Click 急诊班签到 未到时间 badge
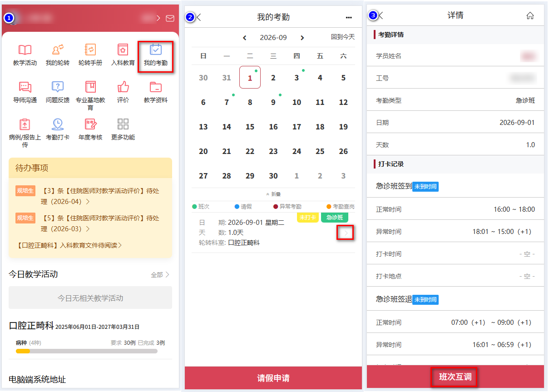549x392 pixels. (x=425, y=187)
